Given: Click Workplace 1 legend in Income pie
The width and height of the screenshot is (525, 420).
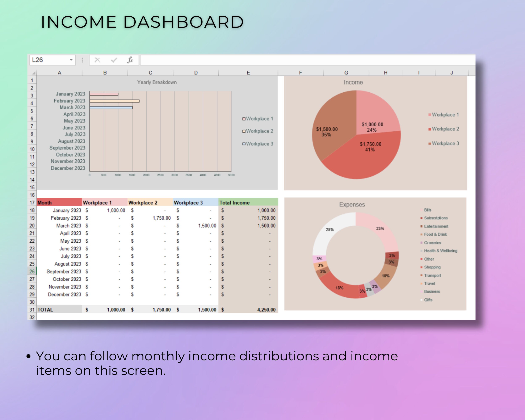Looking at the screenshot, I should pos(444,115).
